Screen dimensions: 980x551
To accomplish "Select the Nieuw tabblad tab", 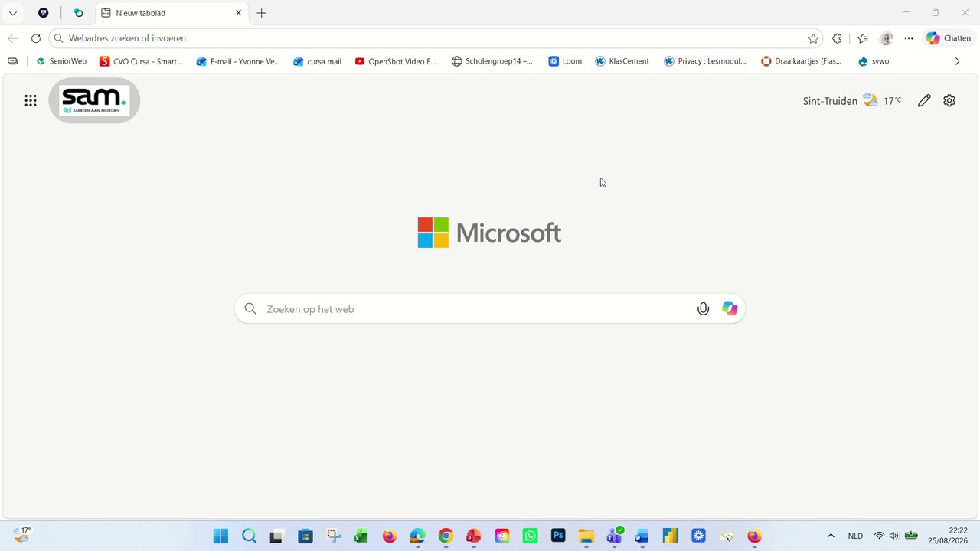I will [x=171, y=13].
